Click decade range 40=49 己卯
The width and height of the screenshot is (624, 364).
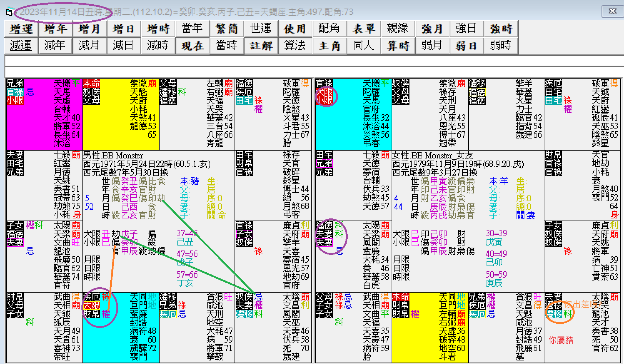point(496,258)
